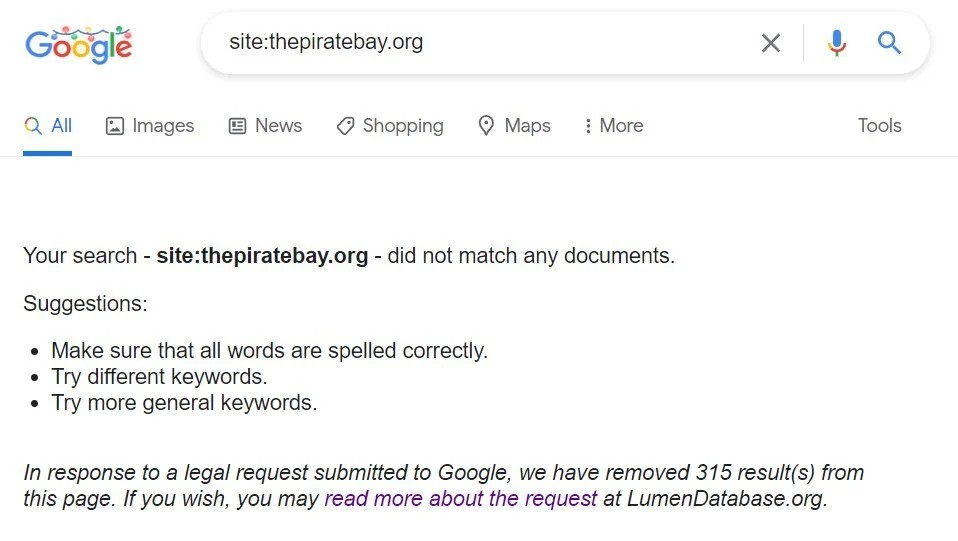Select the All results tab
This screenshot has height=541, width=958.
click(49, 126)
